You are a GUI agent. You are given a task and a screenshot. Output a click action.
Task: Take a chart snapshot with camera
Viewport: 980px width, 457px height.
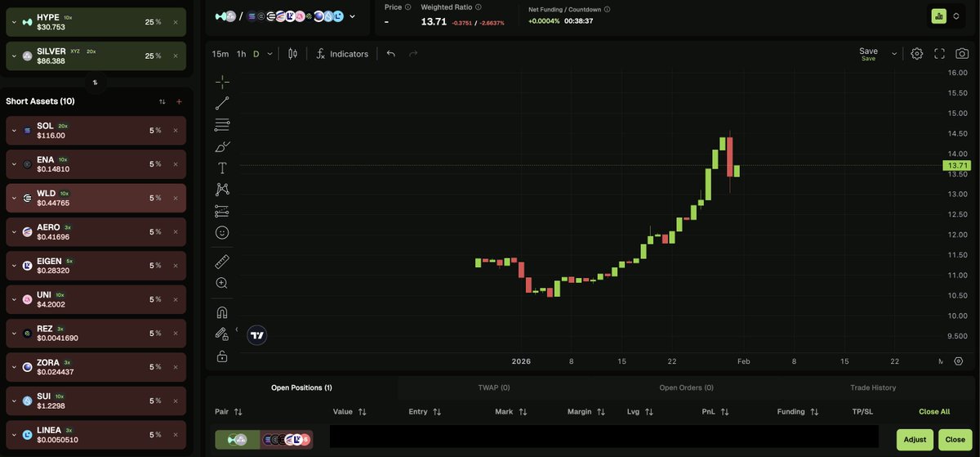[962, 53]
